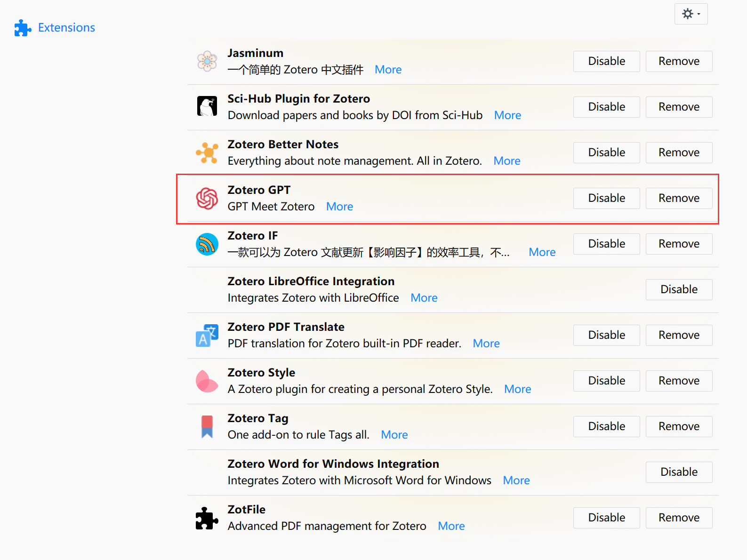Select the Zotero Tag title

tap(258, 418)
